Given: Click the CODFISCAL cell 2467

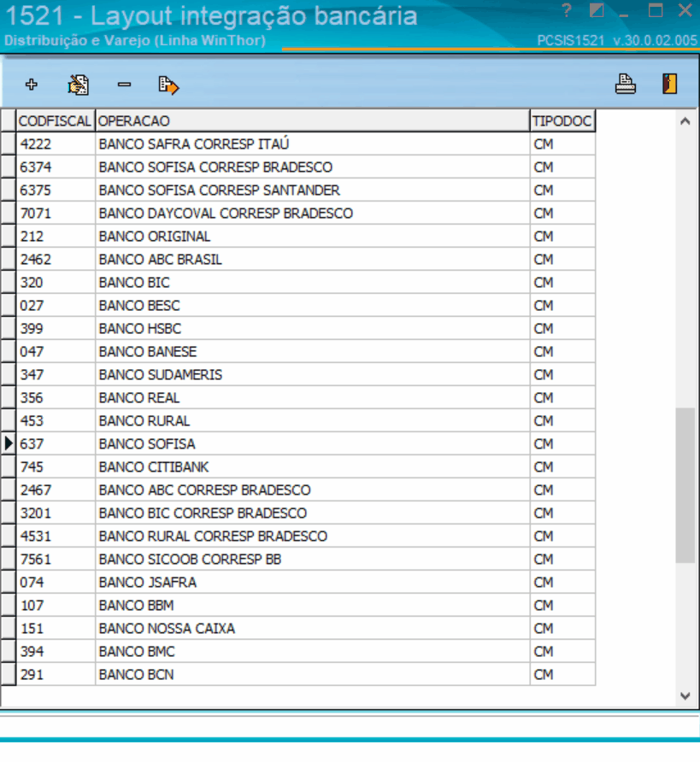Looking at the screenshot, I should click(56, 489).
